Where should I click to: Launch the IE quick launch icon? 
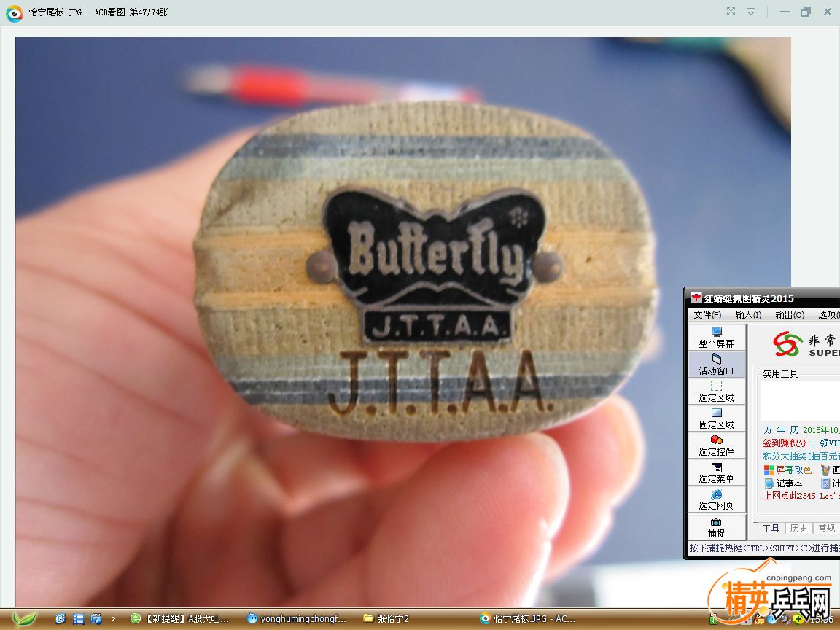(x=61, y=619)
